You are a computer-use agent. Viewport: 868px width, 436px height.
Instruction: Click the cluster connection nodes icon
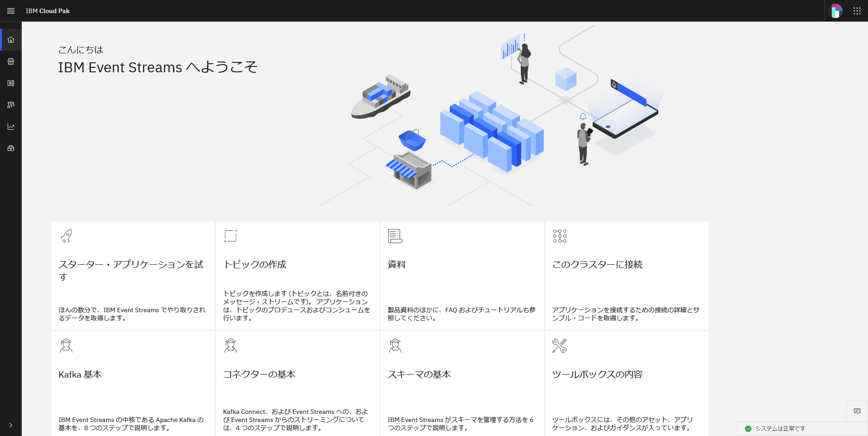(560, 236)
